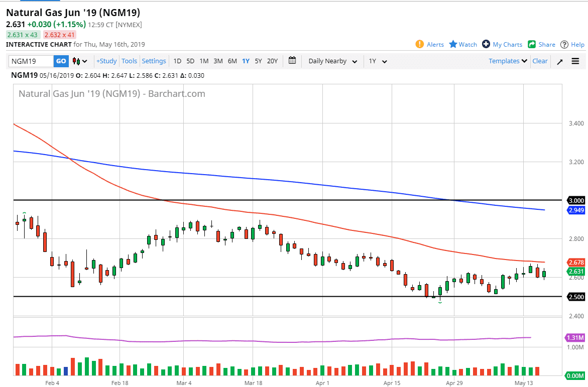Open the calendar date range picker
The width and height of the screenshot is (588, 387).
coord(293,61)
